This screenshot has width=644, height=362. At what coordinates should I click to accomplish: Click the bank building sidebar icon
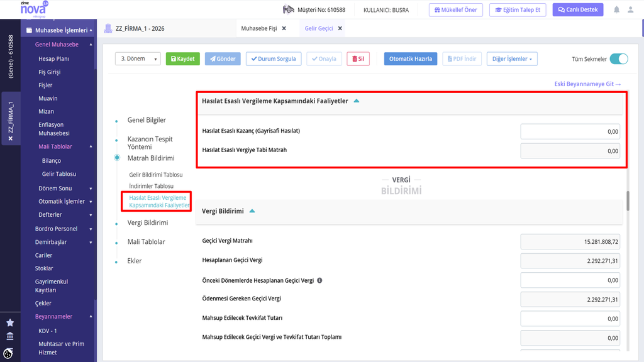[10, 337]
